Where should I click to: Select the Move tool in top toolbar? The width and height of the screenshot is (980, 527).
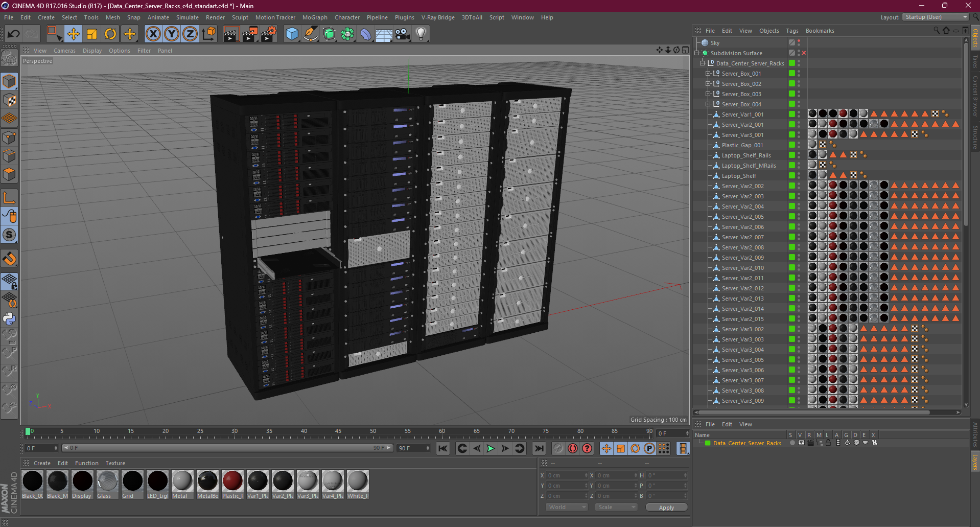point(73,34)
